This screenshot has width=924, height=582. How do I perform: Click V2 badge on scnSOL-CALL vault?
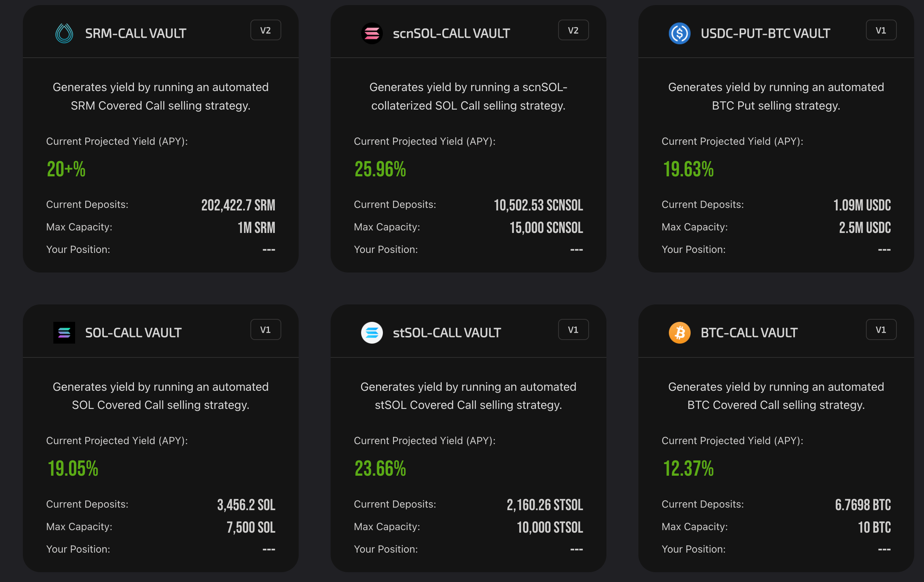point(573,30)
